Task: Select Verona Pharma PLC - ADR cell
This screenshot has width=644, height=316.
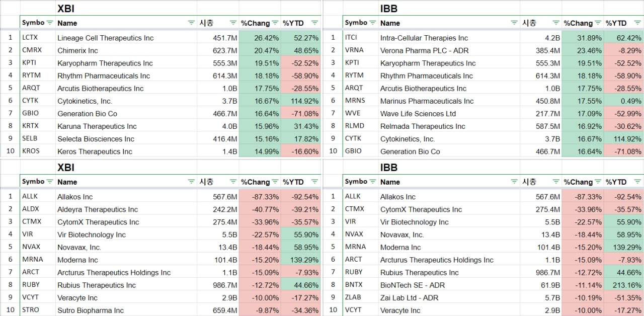Action: coord(449,50)
